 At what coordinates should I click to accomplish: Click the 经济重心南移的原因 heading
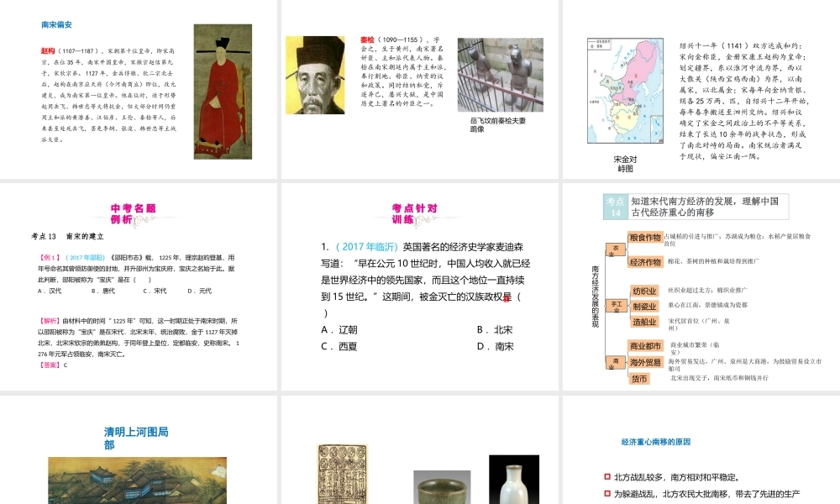click(x=656, y=442)
